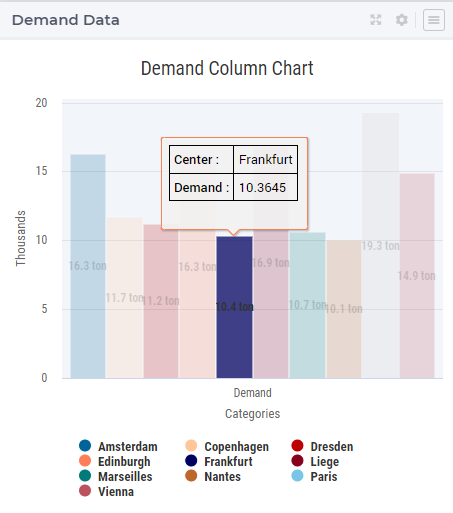Click the Nantes legend marker
Viewport: 453px width, 513px height.
pos(191,476)
